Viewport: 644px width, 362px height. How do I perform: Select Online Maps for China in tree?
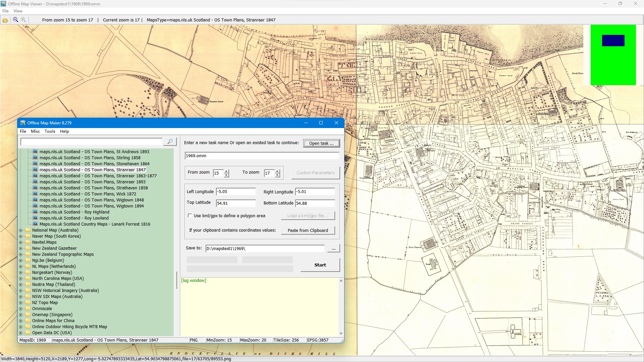pyautogui.click(x=53, y=321)
